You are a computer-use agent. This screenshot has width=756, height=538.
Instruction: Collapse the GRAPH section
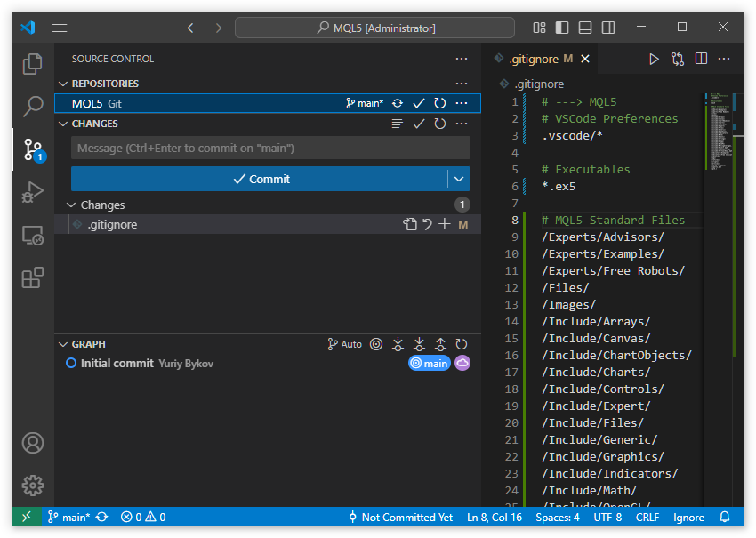coord(62,344)
